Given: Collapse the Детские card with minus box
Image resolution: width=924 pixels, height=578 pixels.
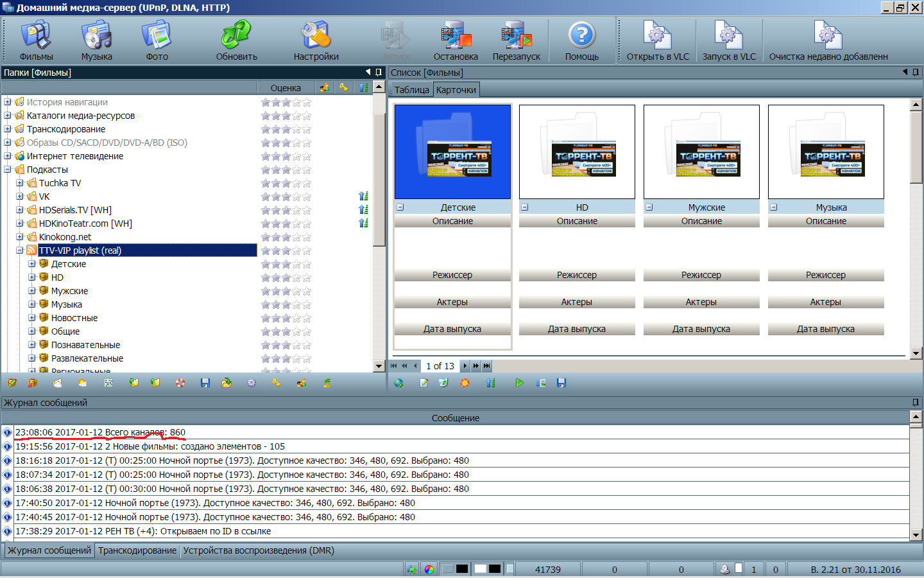Looking at the screenshot, I should pos(400,207).
